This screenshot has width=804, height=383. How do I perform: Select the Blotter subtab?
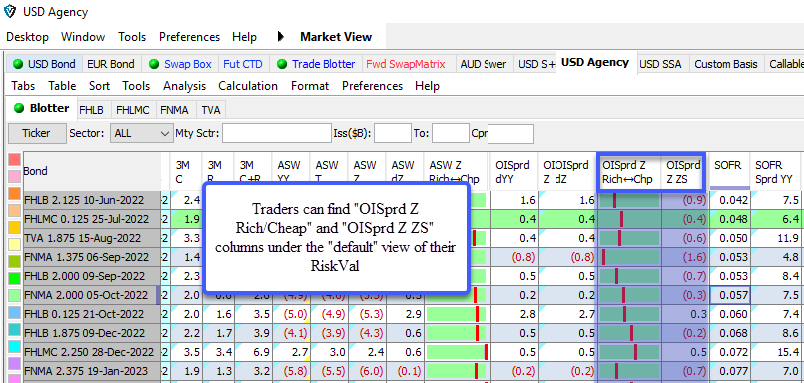(42, 108)
